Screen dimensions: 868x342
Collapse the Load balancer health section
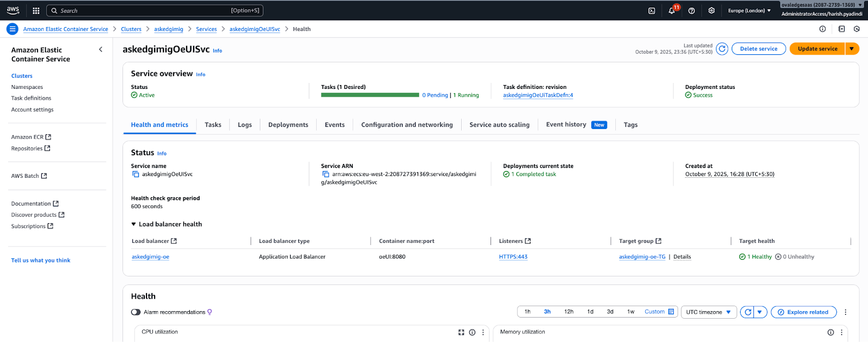pyautogui.click(x=133, y=224)
